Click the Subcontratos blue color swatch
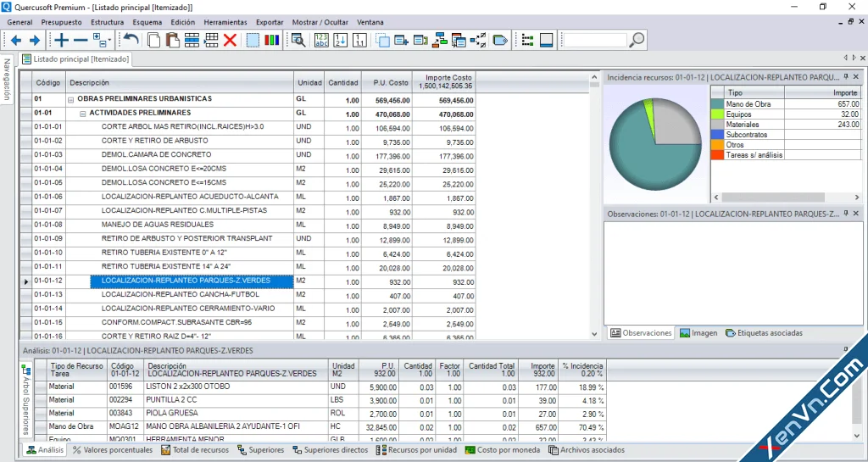Image resolution: width=868 pixels, height=462 pixels. point(717,135)
